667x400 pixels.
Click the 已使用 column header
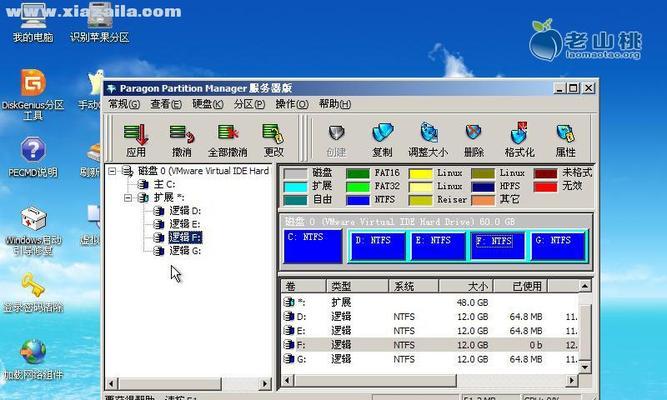pos(521,286)
